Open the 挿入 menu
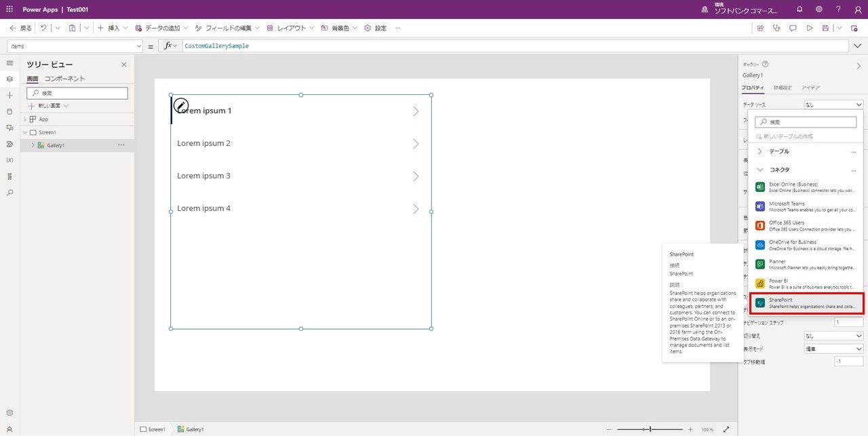Image resolution: width=868 pixels, height=436 pixels. (111, 28)
